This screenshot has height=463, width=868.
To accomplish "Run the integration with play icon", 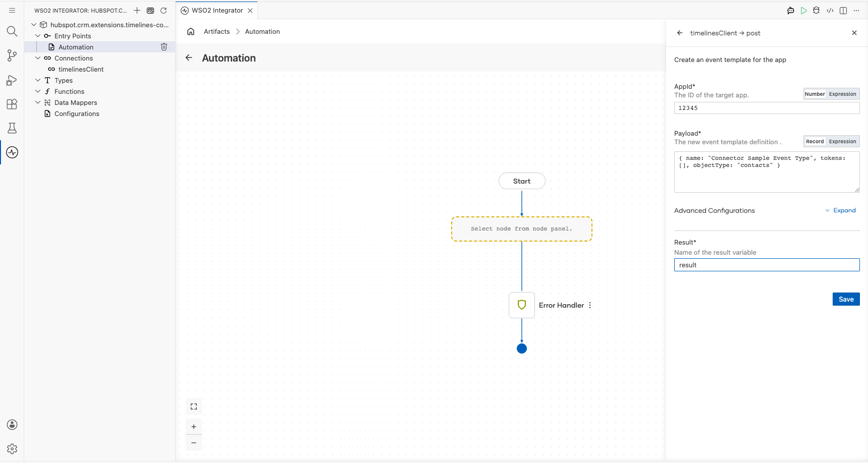I will click(x=804, y=10).
